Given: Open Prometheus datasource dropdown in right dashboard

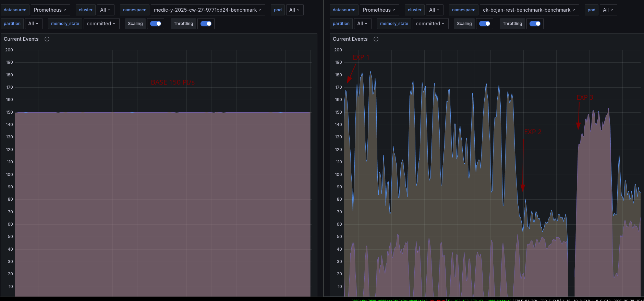Looking at the screenshot, I should tap(379, 10).
